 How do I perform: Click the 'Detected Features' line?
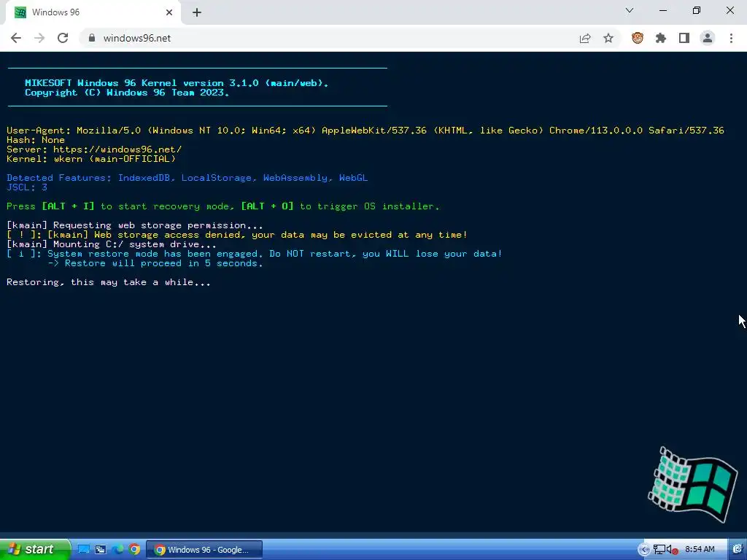point(187,178)
